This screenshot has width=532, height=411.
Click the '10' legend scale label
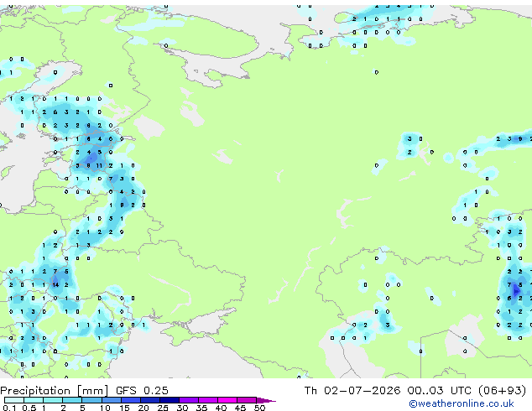tap(105, 408)
